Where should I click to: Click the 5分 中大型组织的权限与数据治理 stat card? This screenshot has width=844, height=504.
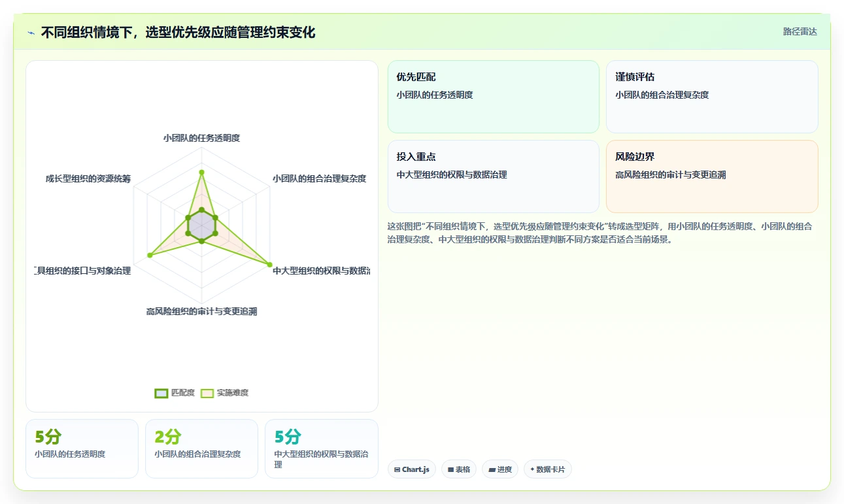(322, 448)
